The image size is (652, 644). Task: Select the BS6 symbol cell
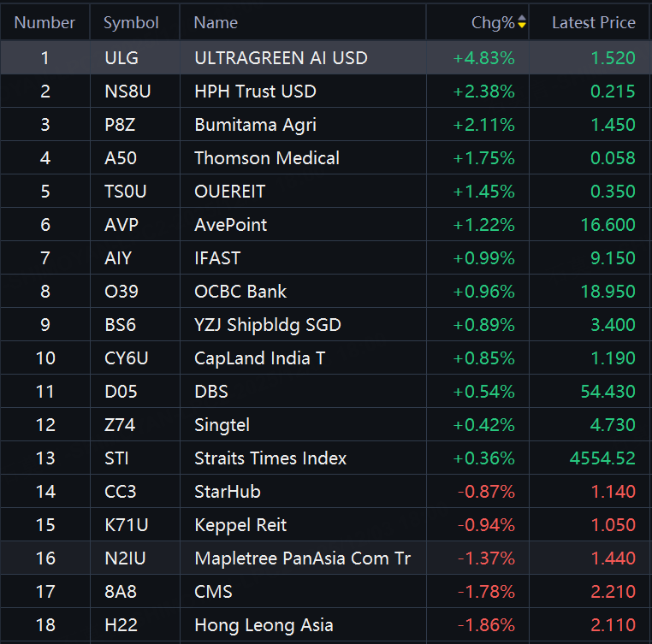[x=120, y=325]
